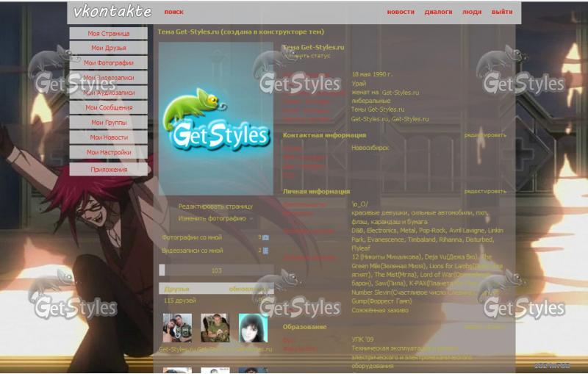Click редактировать next to Контактная информация
Viewport: 588px width, 374px height.
pos(485,135)
